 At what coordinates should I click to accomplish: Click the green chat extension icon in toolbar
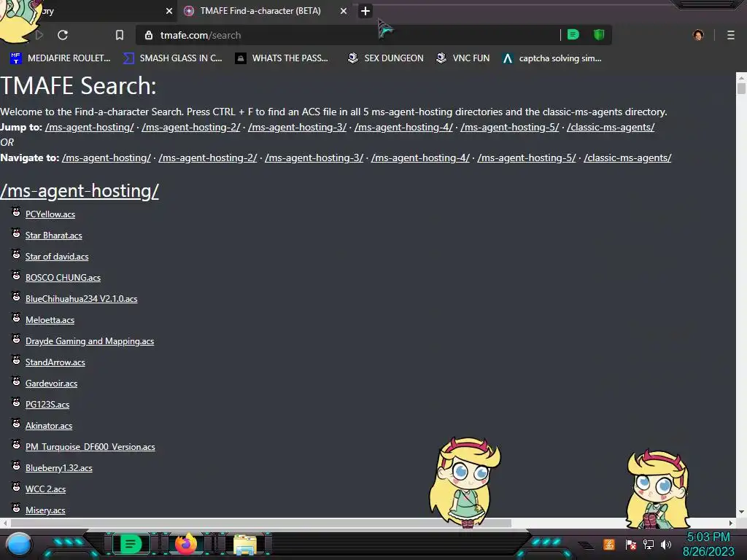pyautogui.click(x=573, y=34)
